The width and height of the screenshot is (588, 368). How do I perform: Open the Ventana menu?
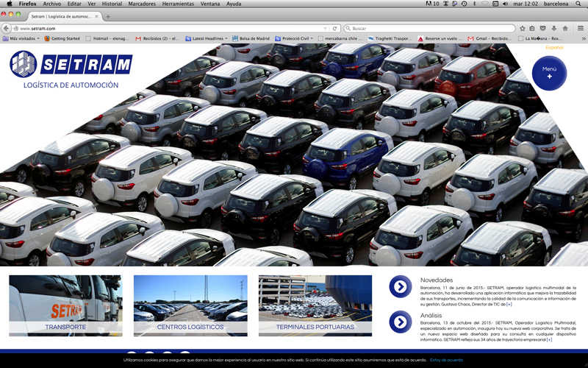209,4
